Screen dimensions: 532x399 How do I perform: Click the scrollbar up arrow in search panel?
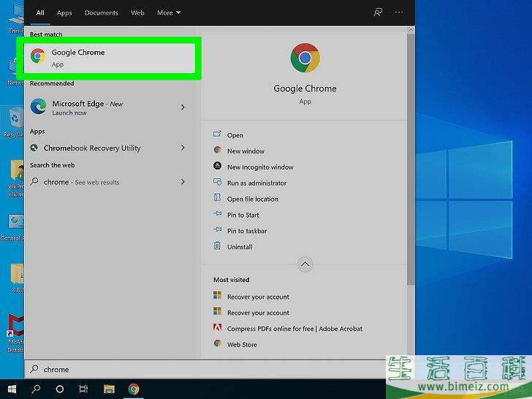pos(411,30)
